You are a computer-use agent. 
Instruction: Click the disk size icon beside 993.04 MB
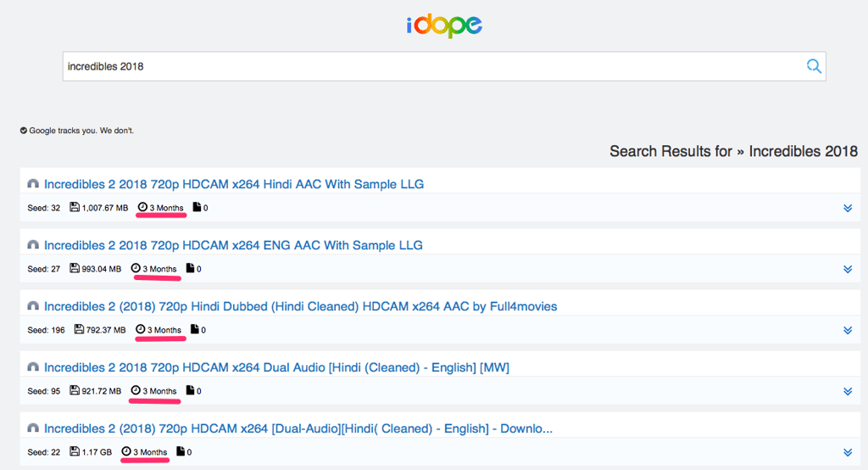click(x=75, y=268)
